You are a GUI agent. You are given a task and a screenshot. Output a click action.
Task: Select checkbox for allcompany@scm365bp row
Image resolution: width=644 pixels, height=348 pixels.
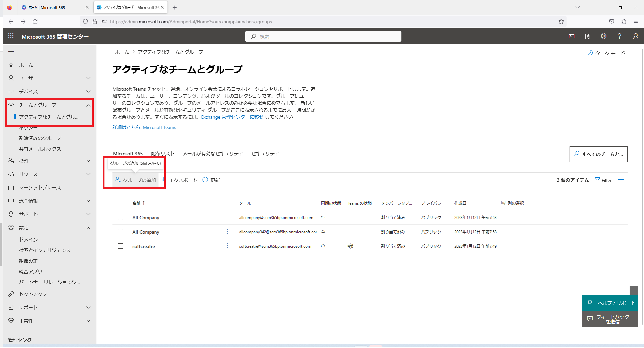coord(120,217)
